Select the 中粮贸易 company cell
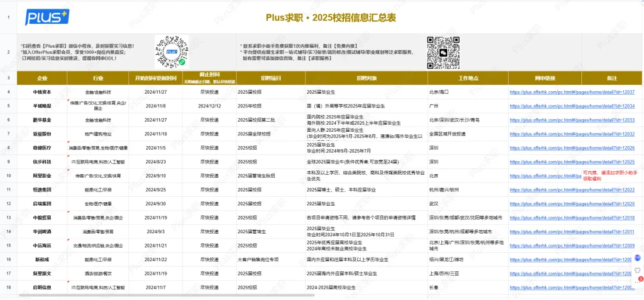The height and width of the screenshot is (300, 644). pos(42,218)
